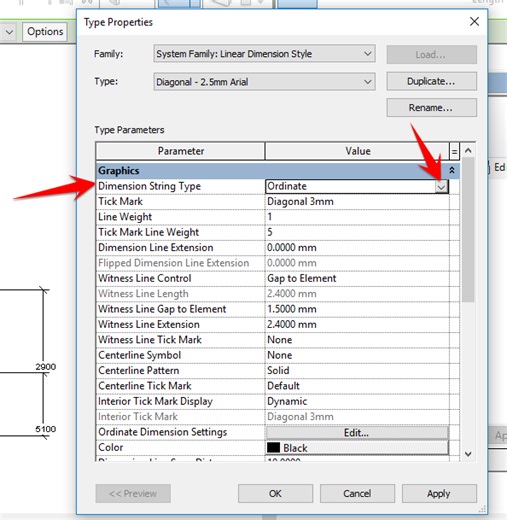Viewport: 507px width, 520px height.
Task: Click the scrollbar up arrow
Action: [468, 151]
